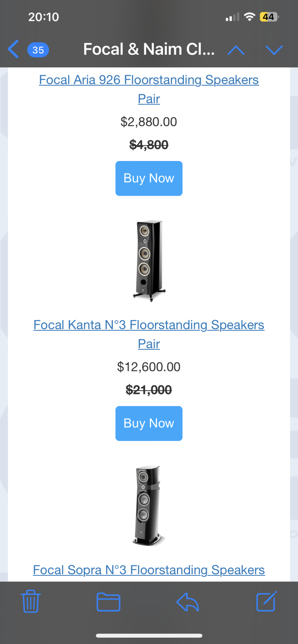This screenshot has height=644, width=298.
Task: Tap the Sopra N°3 speaker image
Action: click(148, 506)
